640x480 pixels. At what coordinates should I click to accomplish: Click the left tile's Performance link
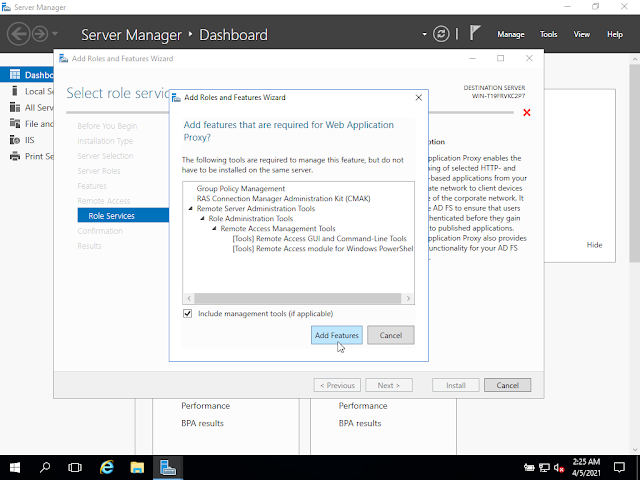point(205,406)
